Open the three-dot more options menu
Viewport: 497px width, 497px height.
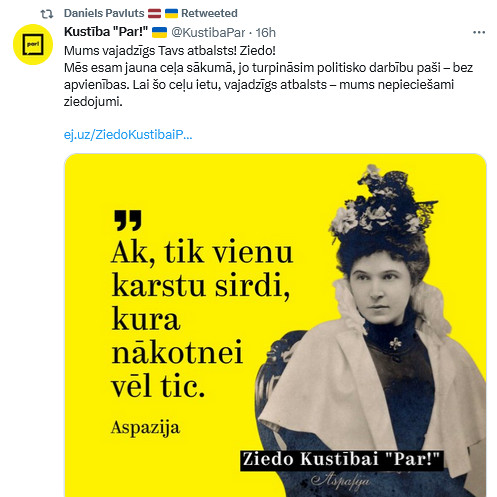click(x=479, y=32)
